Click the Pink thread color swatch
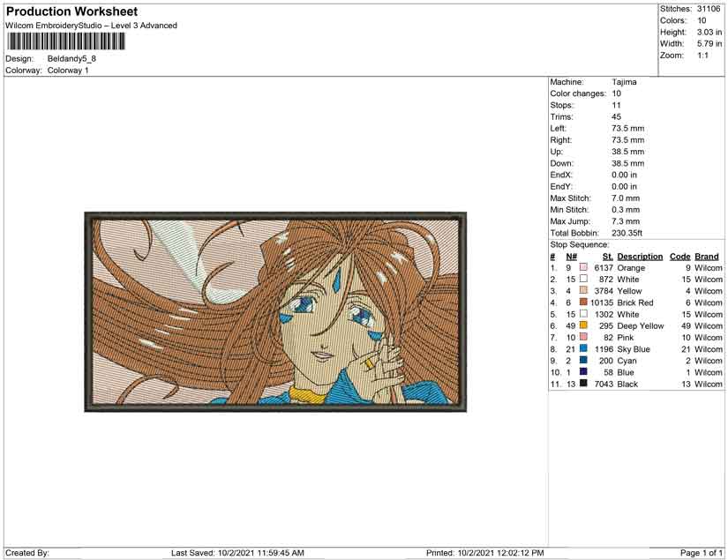Screen dimensions: 728x560 pos(583,337)
